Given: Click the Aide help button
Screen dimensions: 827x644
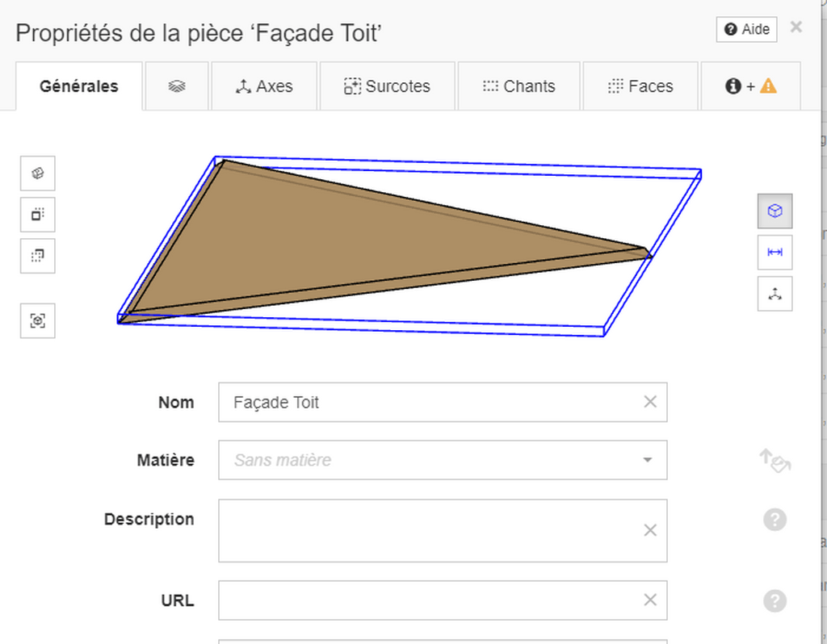Looking at the screenshot, I should pyautogui.click(x=746, y=30).
